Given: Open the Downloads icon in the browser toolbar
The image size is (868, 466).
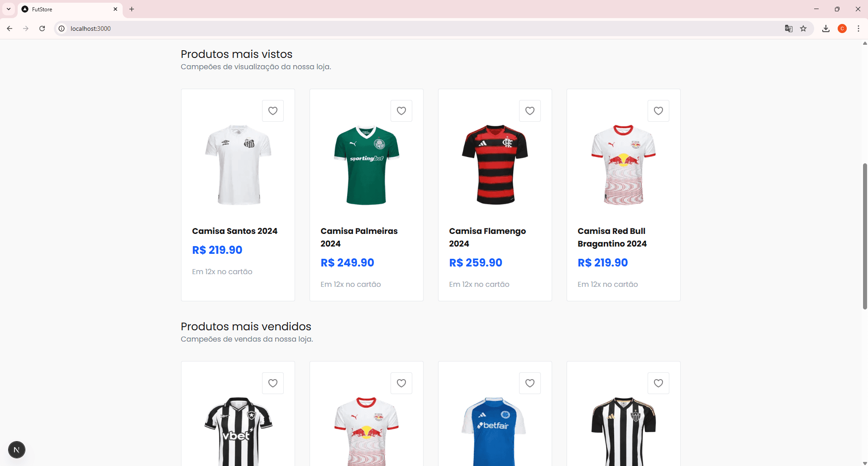Looking at the screenshot, I should (825, 28).
